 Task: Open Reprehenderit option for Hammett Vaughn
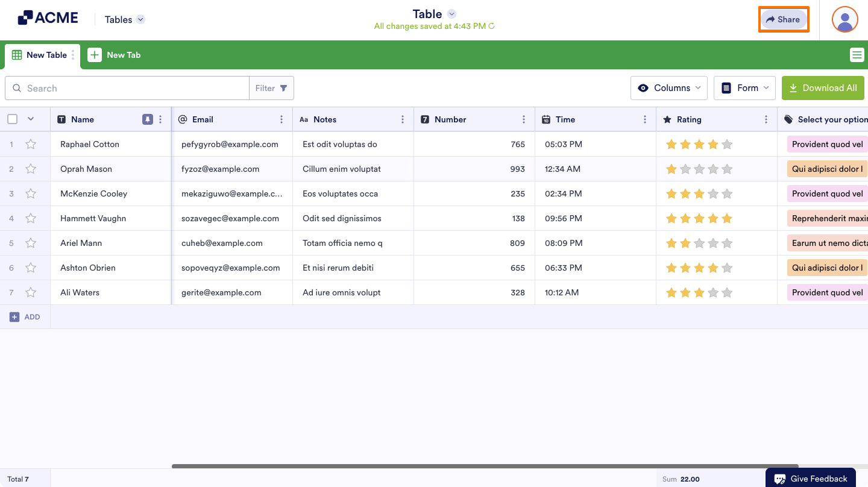828,218
